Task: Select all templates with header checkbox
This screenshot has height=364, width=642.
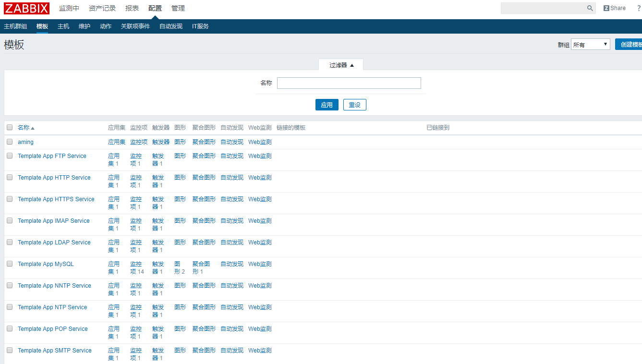Action: (x=10, y=128)
